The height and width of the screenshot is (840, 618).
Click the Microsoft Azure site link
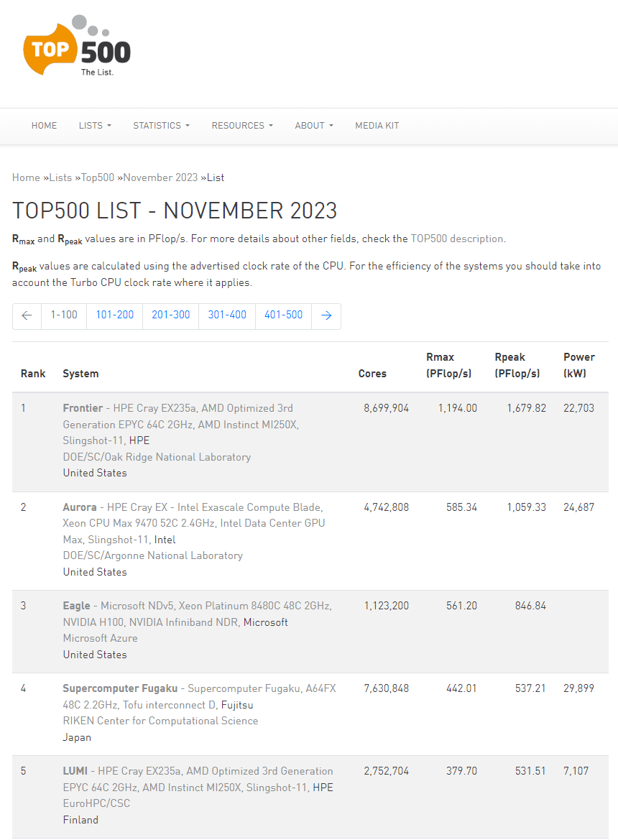pos(100,638)
